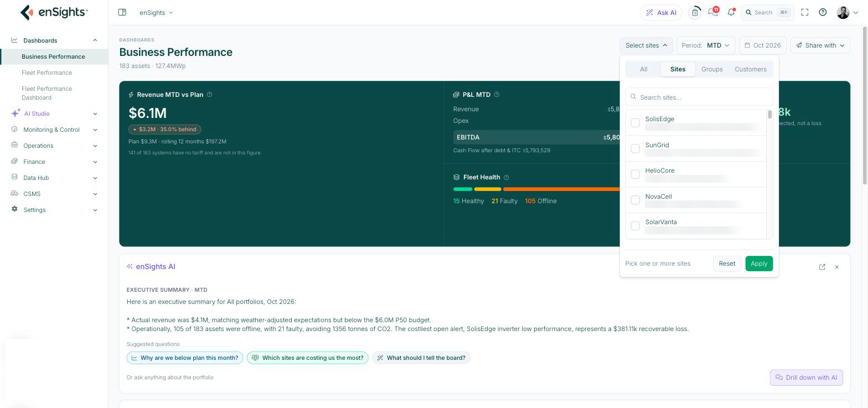Open the help question mark icon
This screenshot has height=408, width=868.
point(823,12)
